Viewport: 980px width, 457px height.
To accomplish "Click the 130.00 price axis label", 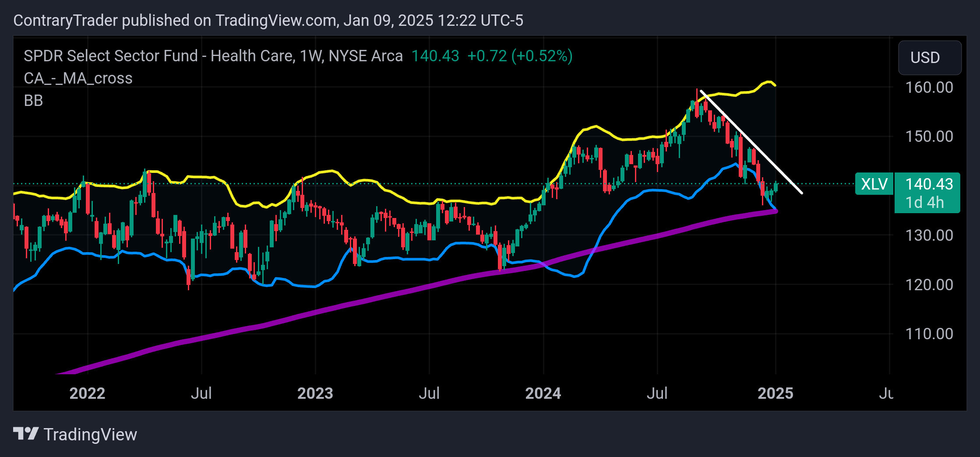I will tap(929, 235).
